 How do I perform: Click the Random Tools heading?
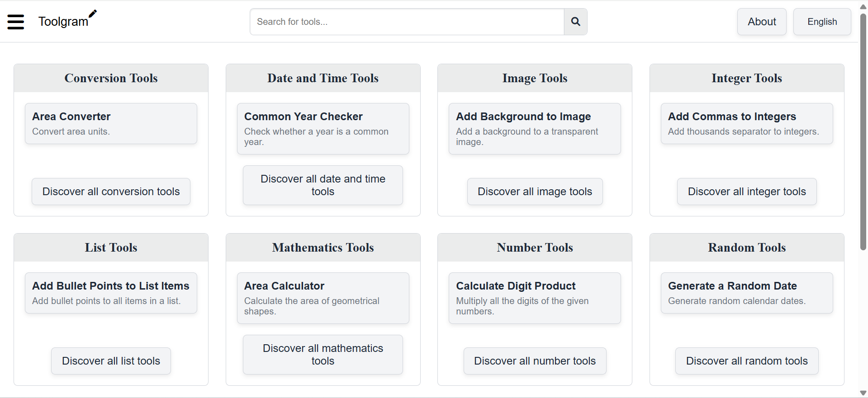pyautogui.click(x=747, y=248)
